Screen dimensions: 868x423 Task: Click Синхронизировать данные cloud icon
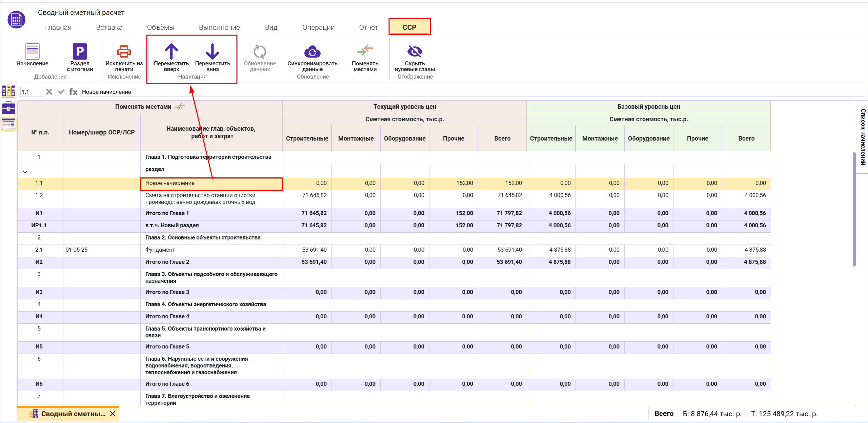(312, 52)
